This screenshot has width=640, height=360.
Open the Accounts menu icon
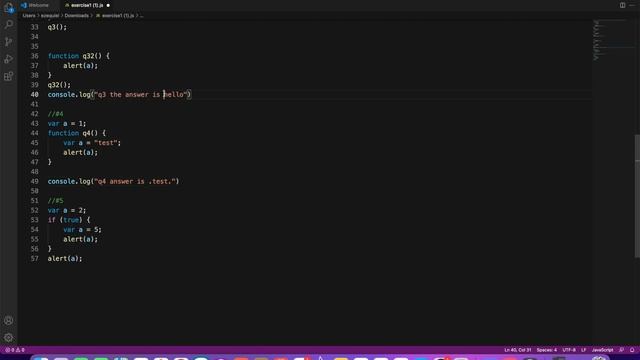[x=9, y=320]
